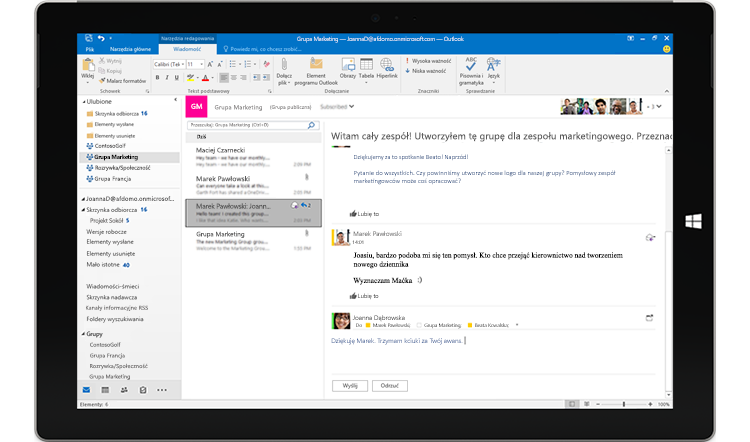This screenshot has height=442, width=750.
Task: Click Pisownia i gramatyka check icon
Action: (471, 65)
